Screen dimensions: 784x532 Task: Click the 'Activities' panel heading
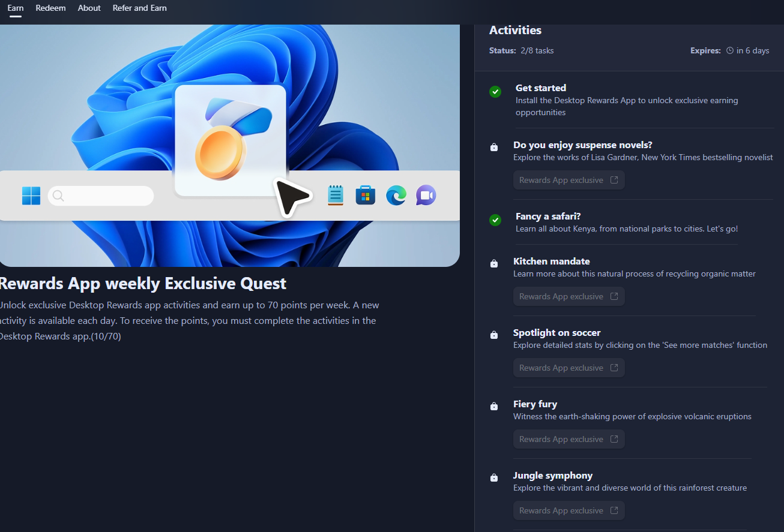[x=516, y=30]
